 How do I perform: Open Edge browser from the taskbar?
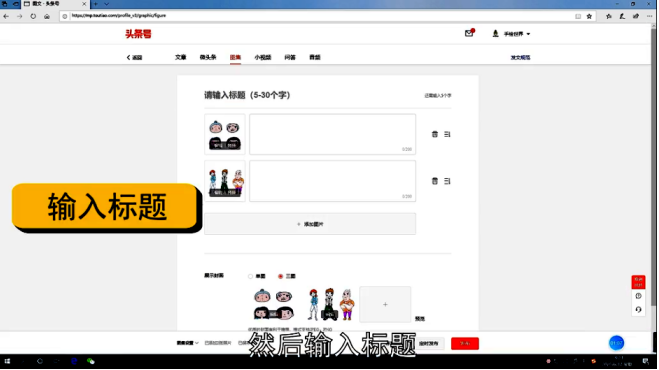(74, 361)
